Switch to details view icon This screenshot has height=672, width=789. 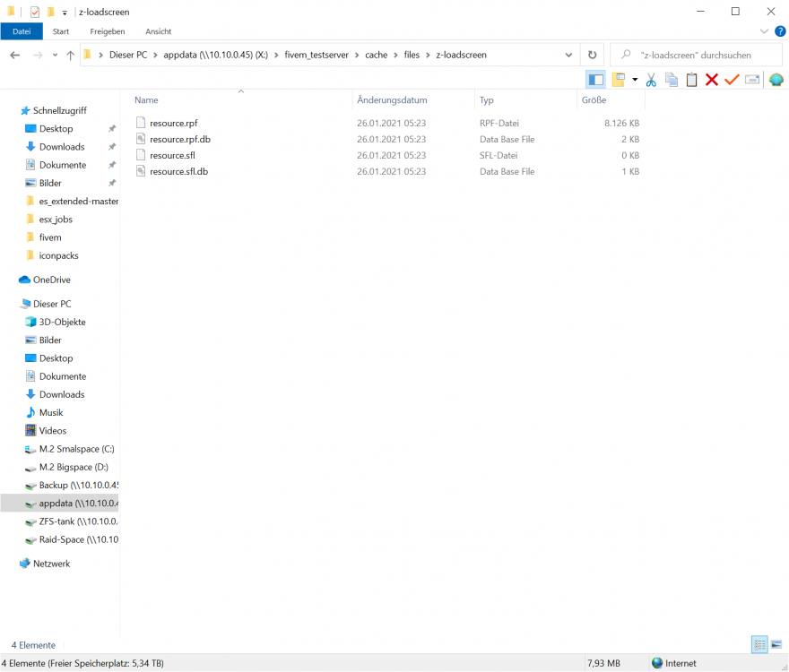[x=759, y=644]
